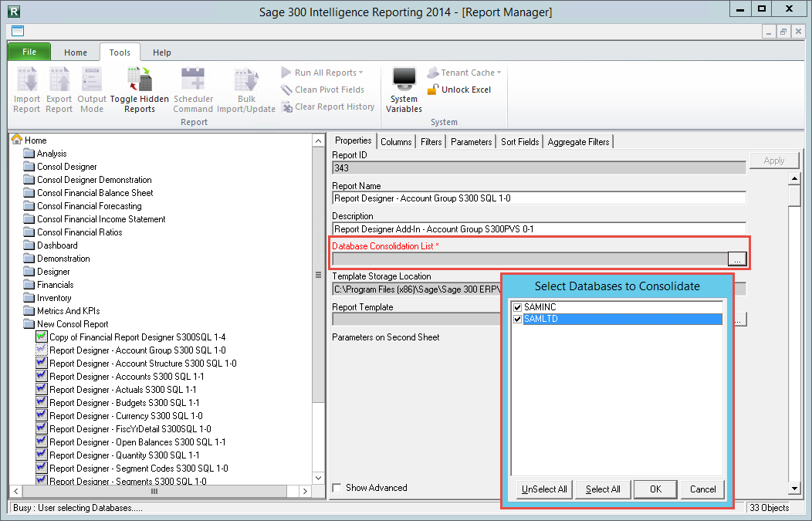Cancel the database selection dialog
Viewport: 812px width, 521px height.
pos(702,489)
